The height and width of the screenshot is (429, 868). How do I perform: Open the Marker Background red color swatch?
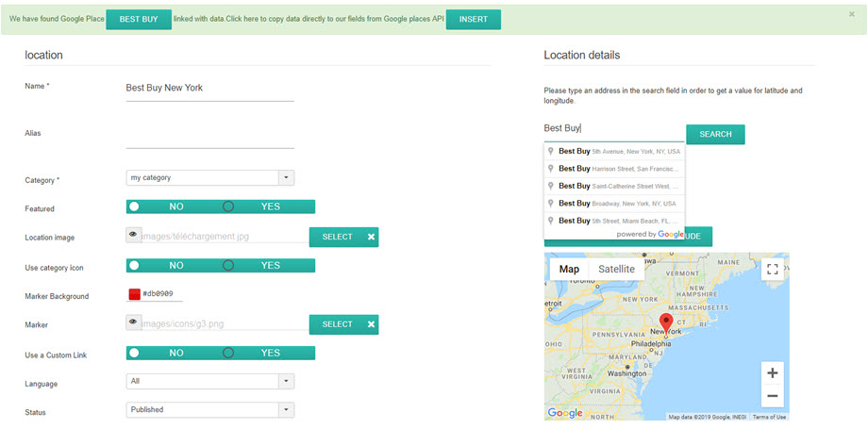[x=134, y=294]
